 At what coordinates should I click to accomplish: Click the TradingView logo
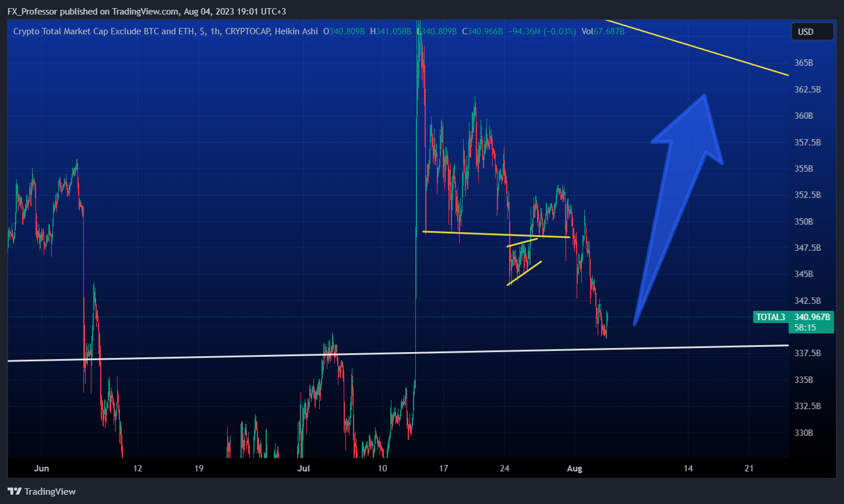42,491
